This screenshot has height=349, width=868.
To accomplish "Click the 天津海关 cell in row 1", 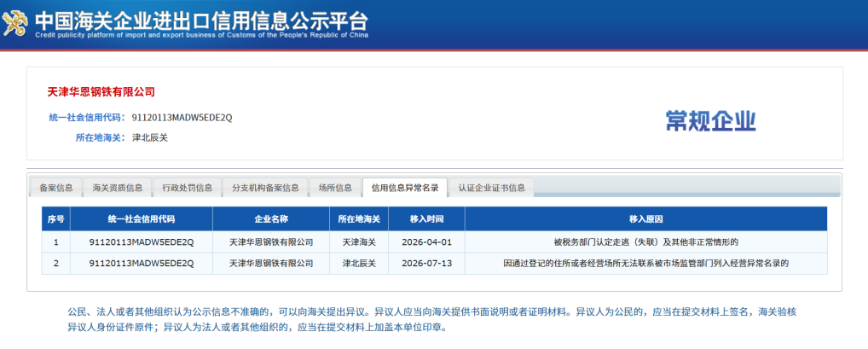I will (359, 242).
